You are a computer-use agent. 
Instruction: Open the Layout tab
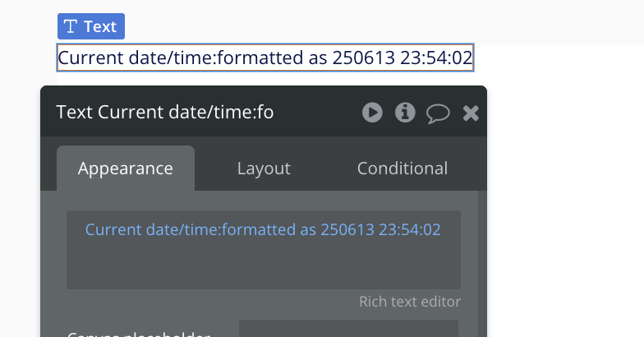pos(264,168)
